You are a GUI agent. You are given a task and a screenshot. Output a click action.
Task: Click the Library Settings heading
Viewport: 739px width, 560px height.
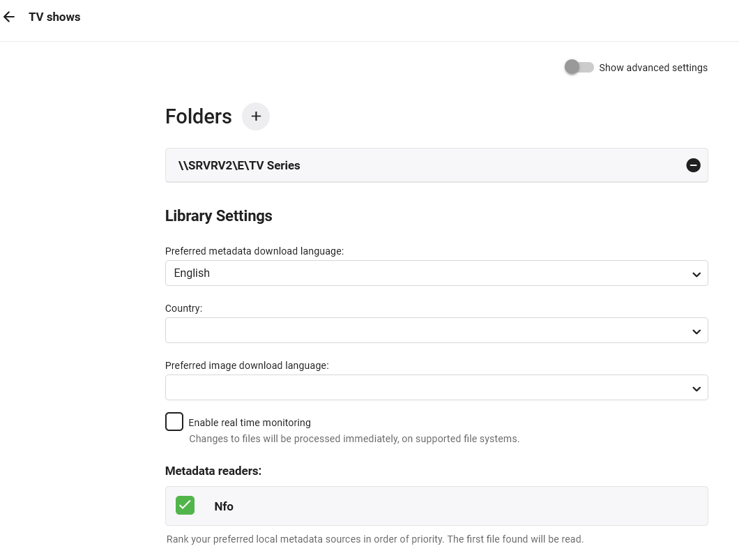click(x=218, y=216)
